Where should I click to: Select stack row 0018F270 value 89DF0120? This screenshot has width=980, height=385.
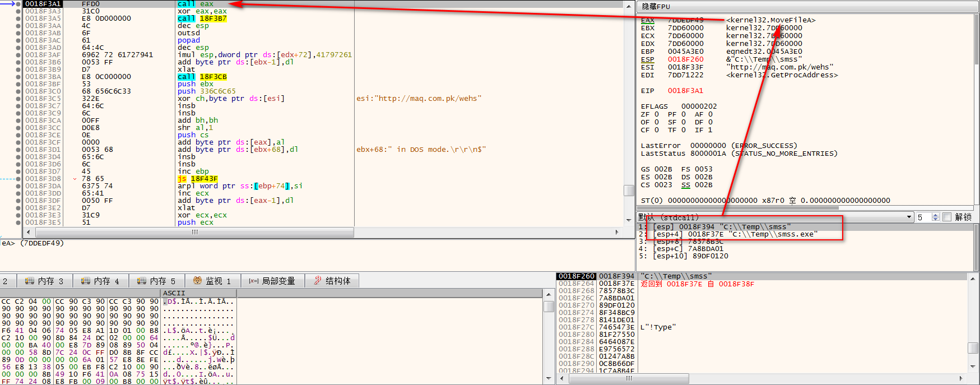tap(616, 305)
